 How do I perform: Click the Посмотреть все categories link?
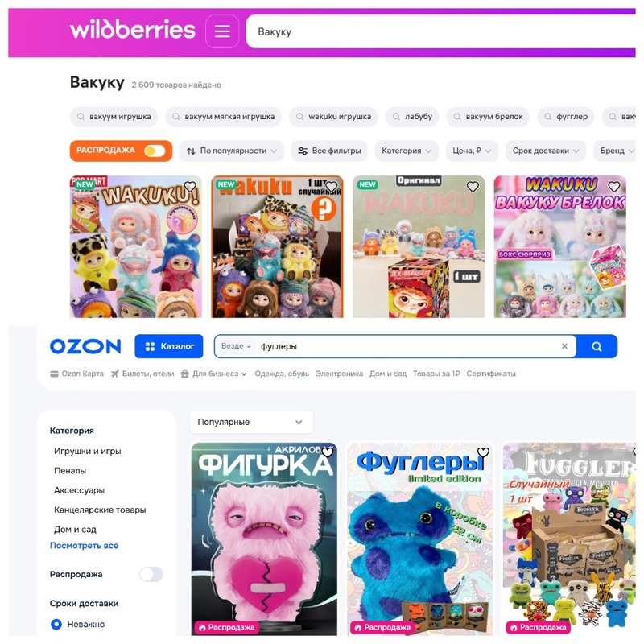click(85, 546)
